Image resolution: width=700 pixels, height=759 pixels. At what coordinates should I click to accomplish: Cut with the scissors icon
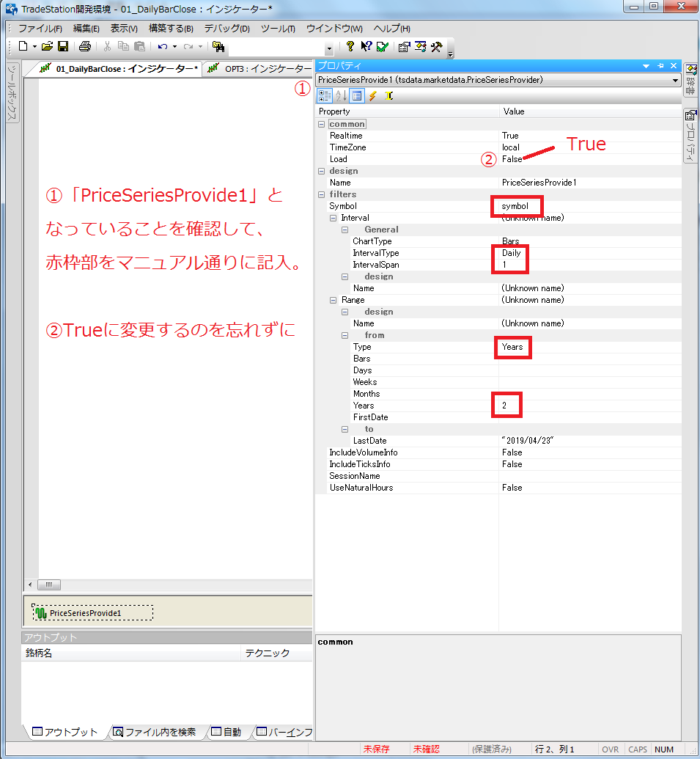coord(107,46)
